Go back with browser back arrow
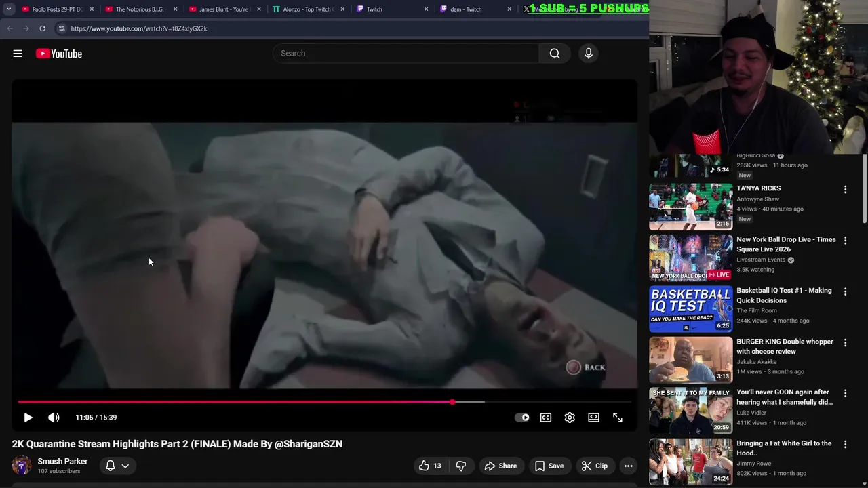 coord(9,28)
